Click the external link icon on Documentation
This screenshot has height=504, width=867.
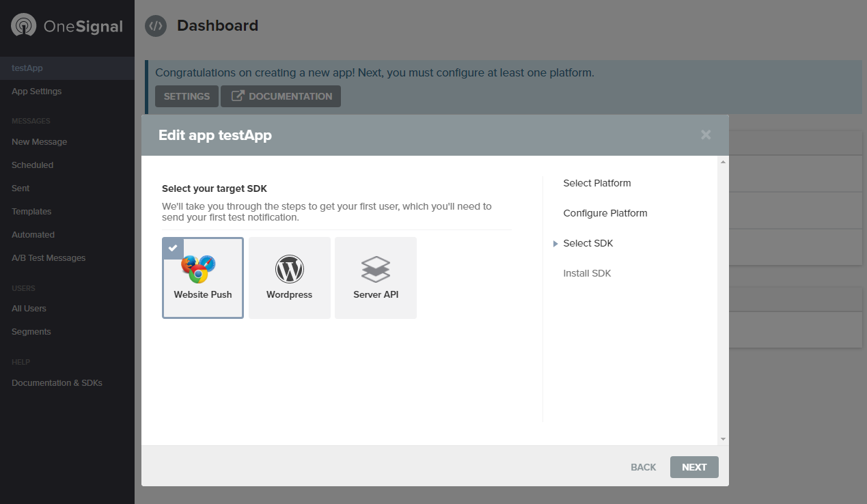tap(237, 96)
